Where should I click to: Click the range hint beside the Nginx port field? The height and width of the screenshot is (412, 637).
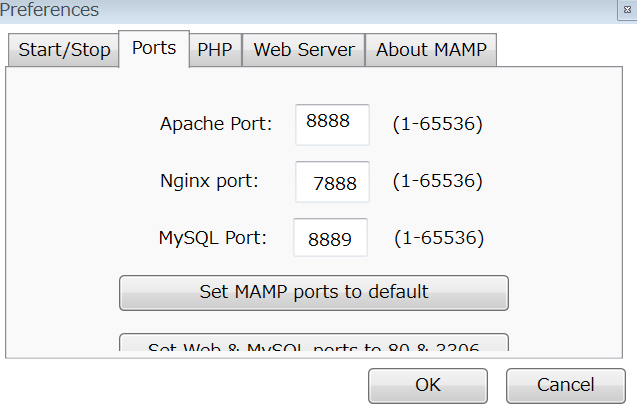[438, 181]
